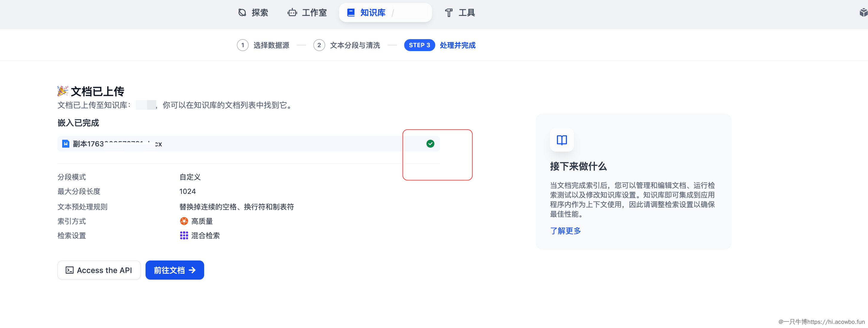
Task: Click the compass icon next to 探索
Action: click(x=242, y=13)
